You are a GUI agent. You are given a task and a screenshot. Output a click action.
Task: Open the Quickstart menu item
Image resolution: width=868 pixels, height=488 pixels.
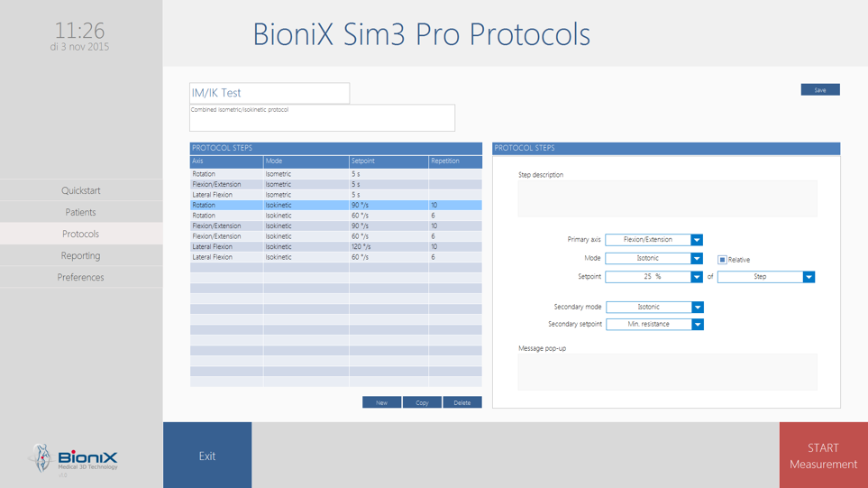pyautogui.click(x=81, y=190)
